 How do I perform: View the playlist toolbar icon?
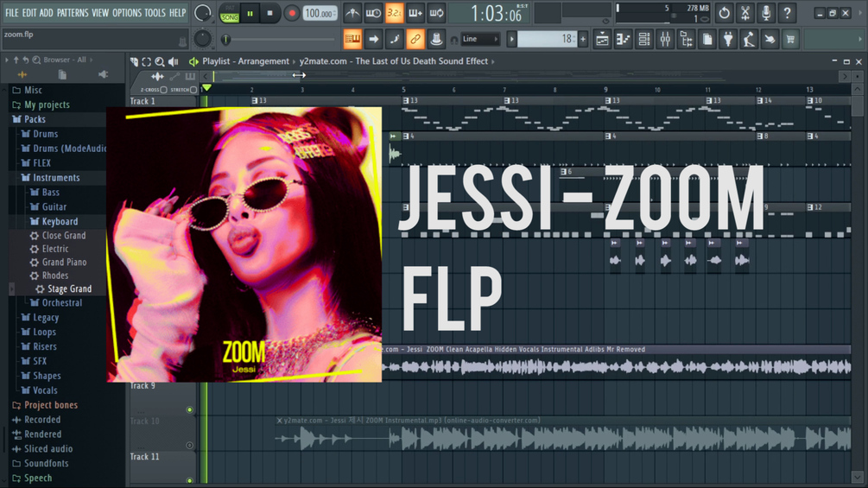pyautogui.click(x=602, y=39)
